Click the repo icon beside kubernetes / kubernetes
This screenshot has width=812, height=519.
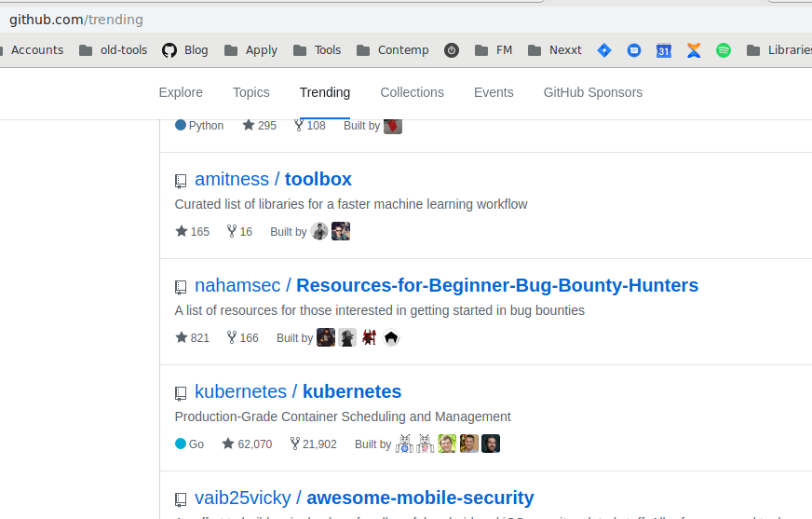coord(181,393)
